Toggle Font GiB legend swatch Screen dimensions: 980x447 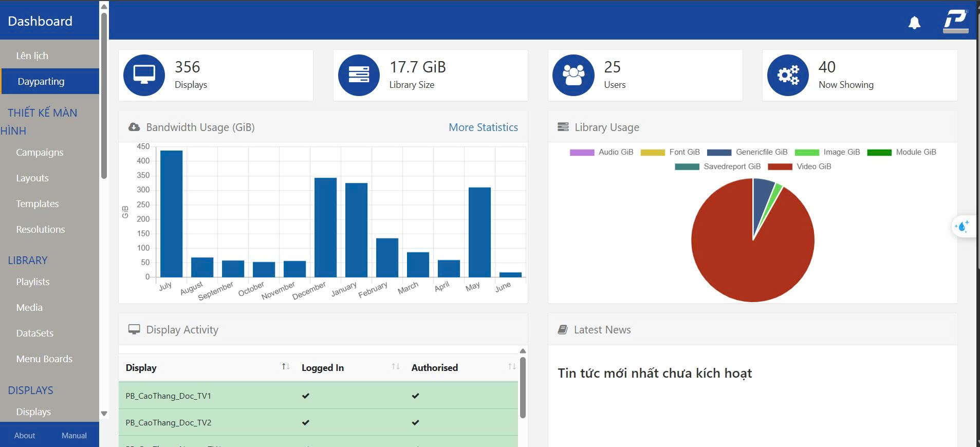pyautogui.click(x=653, y=152)
